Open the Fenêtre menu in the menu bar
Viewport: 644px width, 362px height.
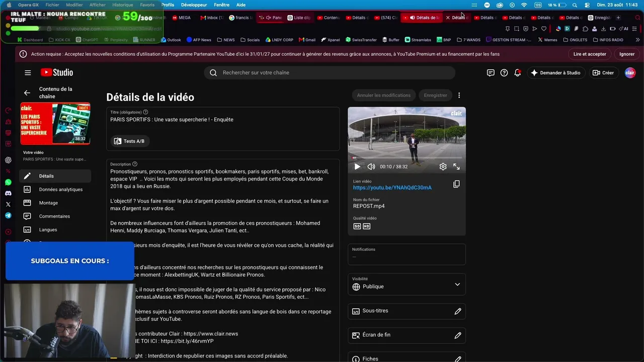coord(222,5)
